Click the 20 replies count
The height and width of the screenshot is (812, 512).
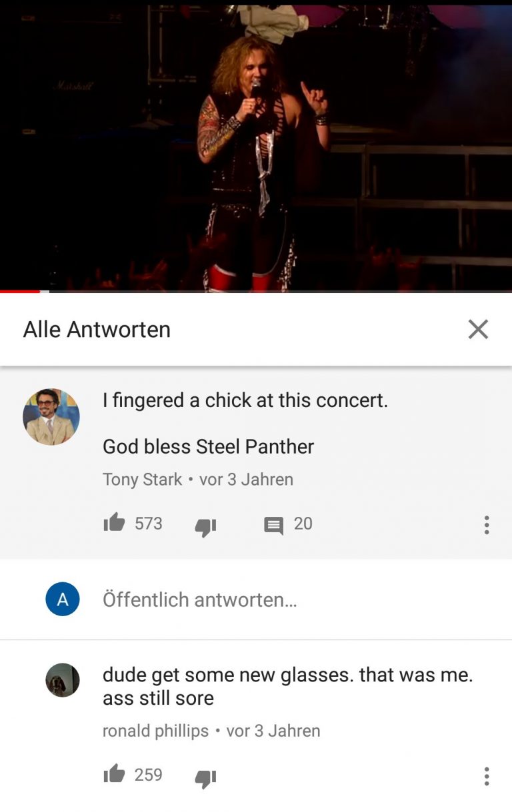[303, 524]
